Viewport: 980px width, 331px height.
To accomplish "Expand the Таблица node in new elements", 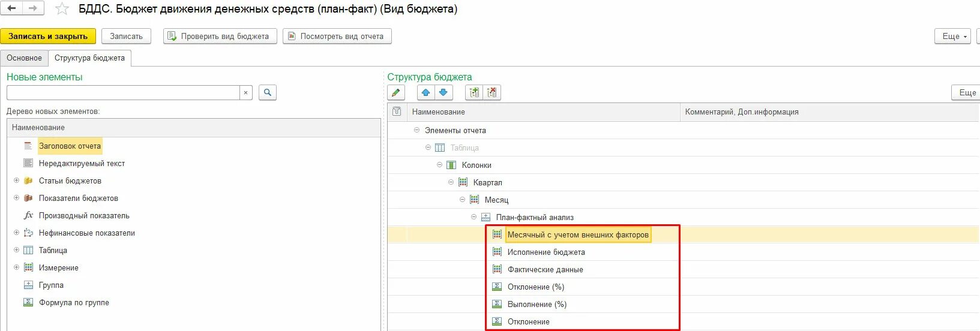I will 16,250.
